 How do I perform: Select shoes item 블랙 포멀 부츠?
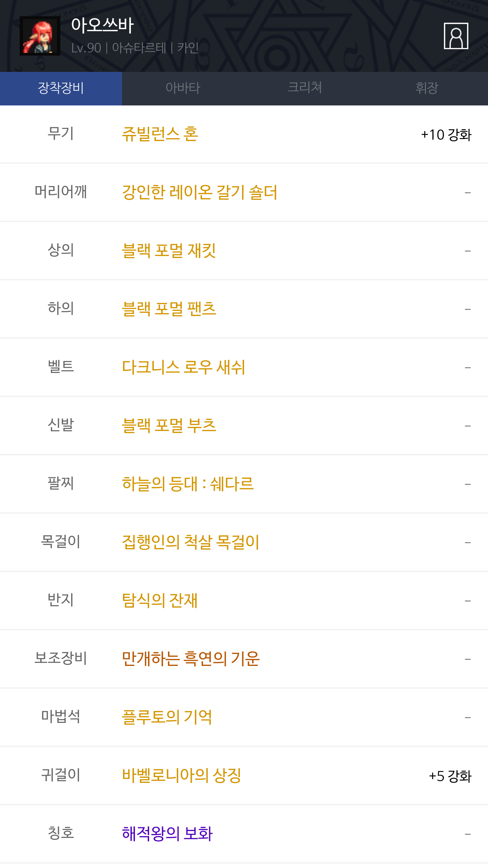[x=169, y=426]
